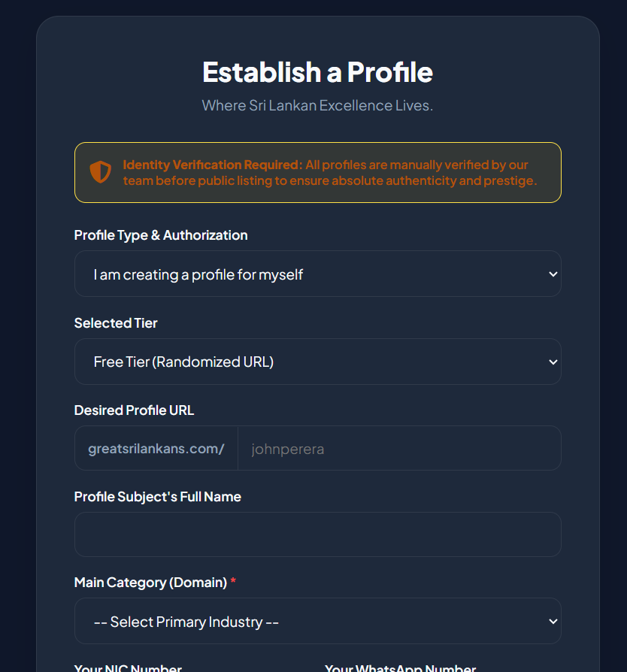This screenshot has height=672, width=627.
Task: Click the red required asterisk
Action: coord(233,581)
